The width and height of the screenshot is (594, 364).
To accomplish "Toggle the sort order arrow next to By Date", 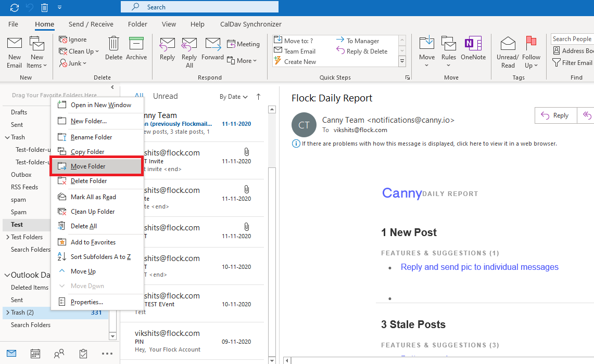I will click(258, 97).
